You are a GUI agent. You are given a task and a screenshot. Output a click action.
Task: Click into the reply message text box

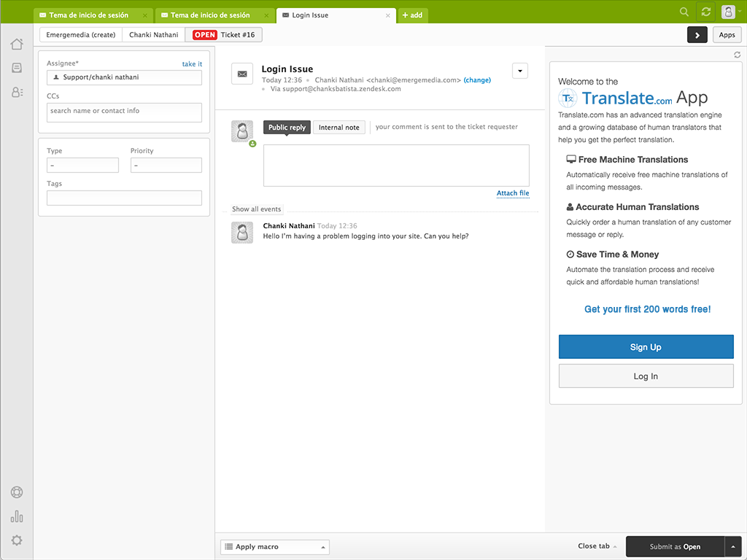(x=396, y=166)
